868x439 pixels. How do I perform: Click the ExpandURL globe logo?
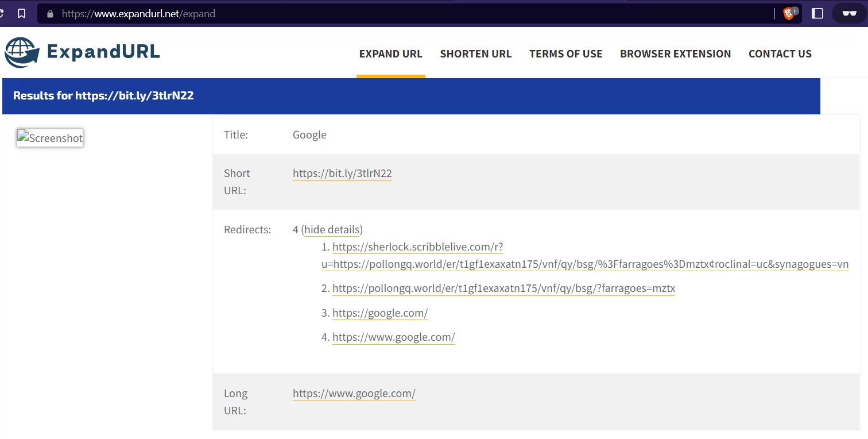[x=22, y=53]
